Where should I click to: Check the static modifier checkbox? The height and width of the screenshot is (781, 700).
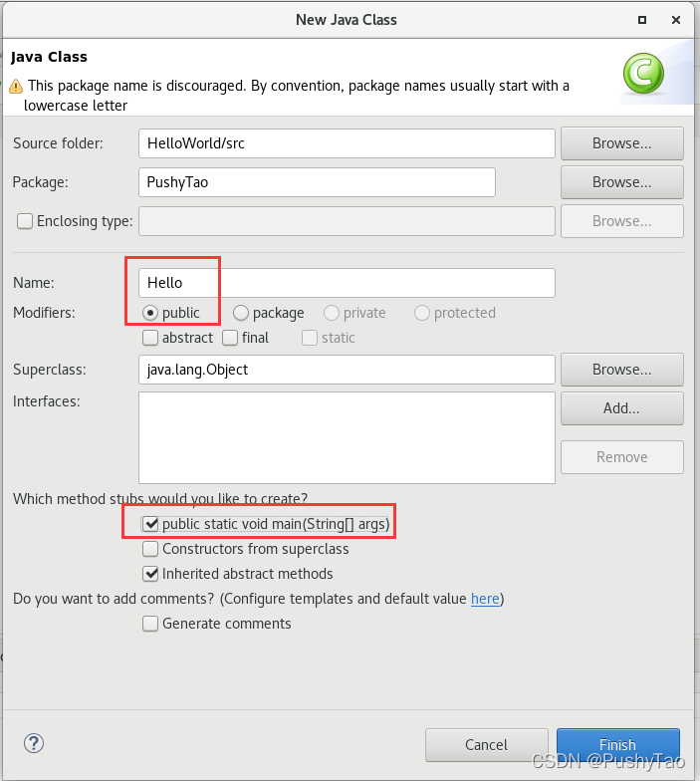pos(309,338)
